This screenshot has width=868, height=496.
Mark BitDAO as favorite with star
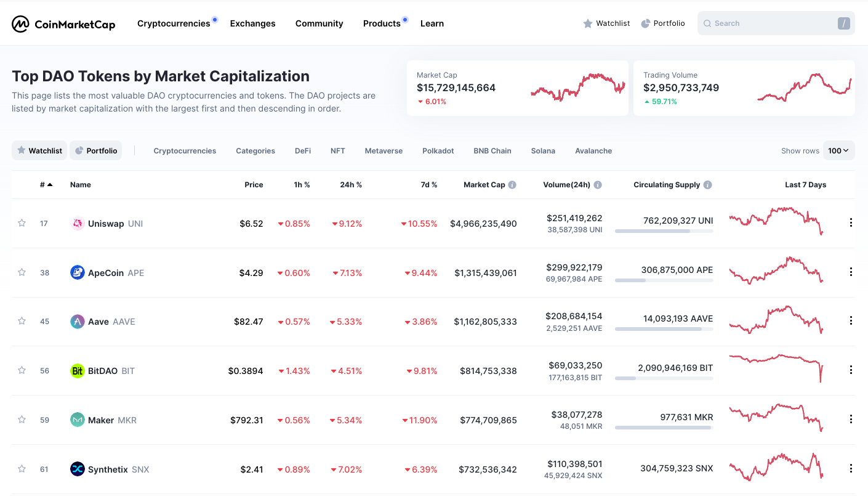[22, 370]
